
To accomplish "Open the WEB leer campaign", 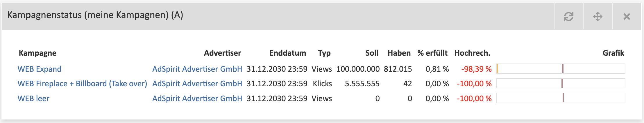I will tap(33, 99).
